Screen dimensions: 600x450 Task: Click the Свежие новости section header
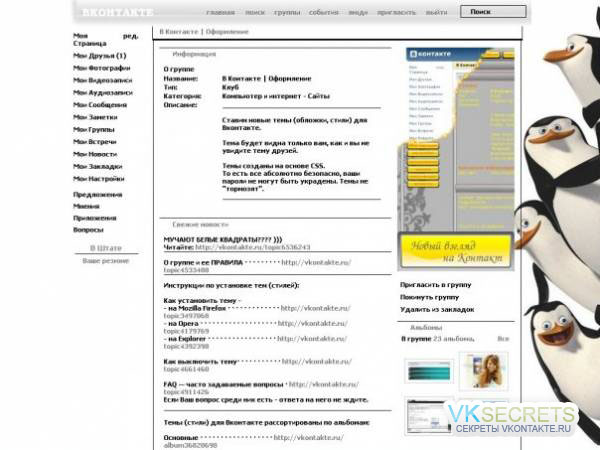click(x=200, y=225)
